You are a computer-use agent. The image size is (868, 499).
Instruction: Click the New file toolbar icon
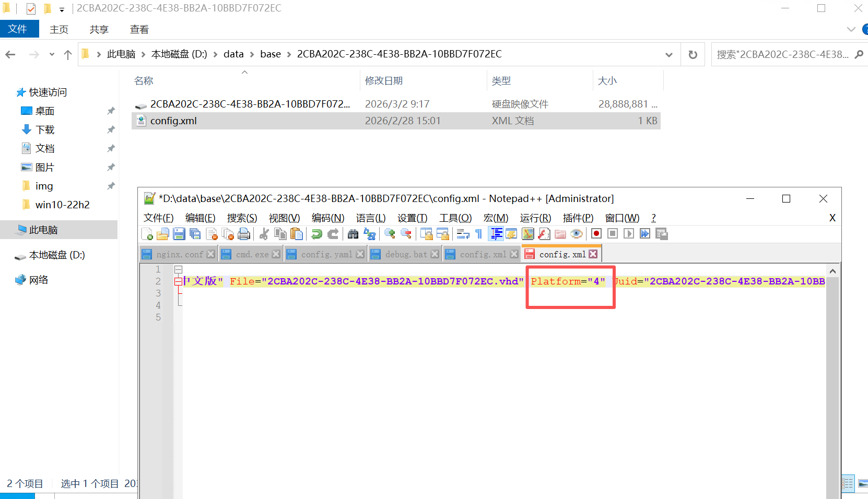click(x=147, y=234)
